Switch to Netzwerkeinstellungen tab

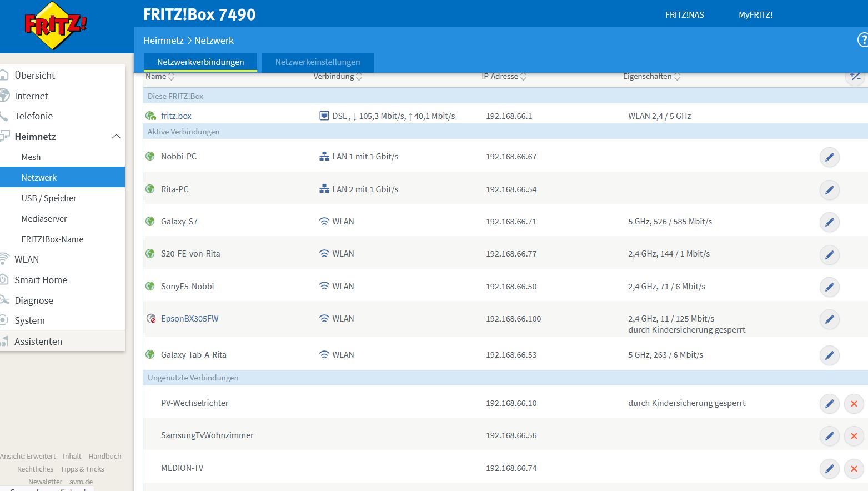coord(318,62)
